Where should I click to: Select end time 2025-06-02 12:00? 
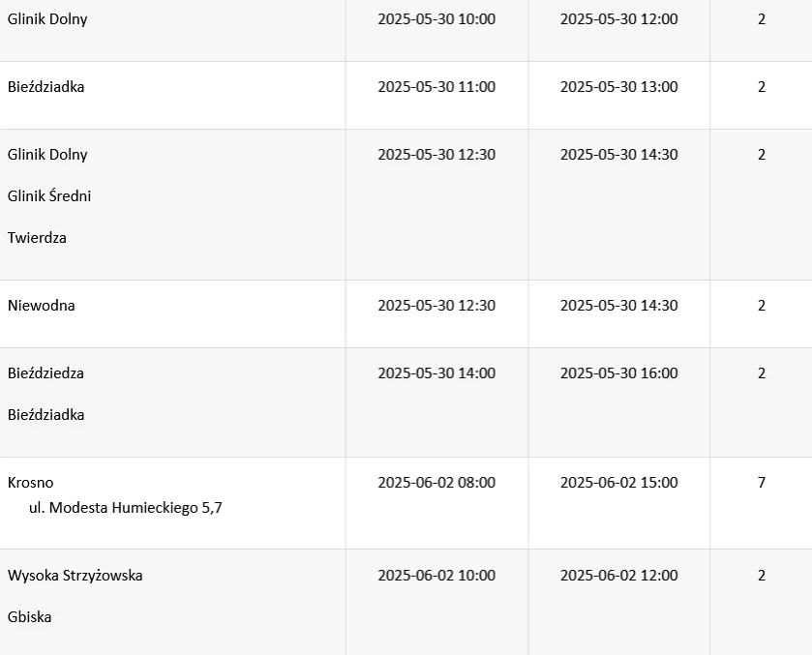point(618,576)
